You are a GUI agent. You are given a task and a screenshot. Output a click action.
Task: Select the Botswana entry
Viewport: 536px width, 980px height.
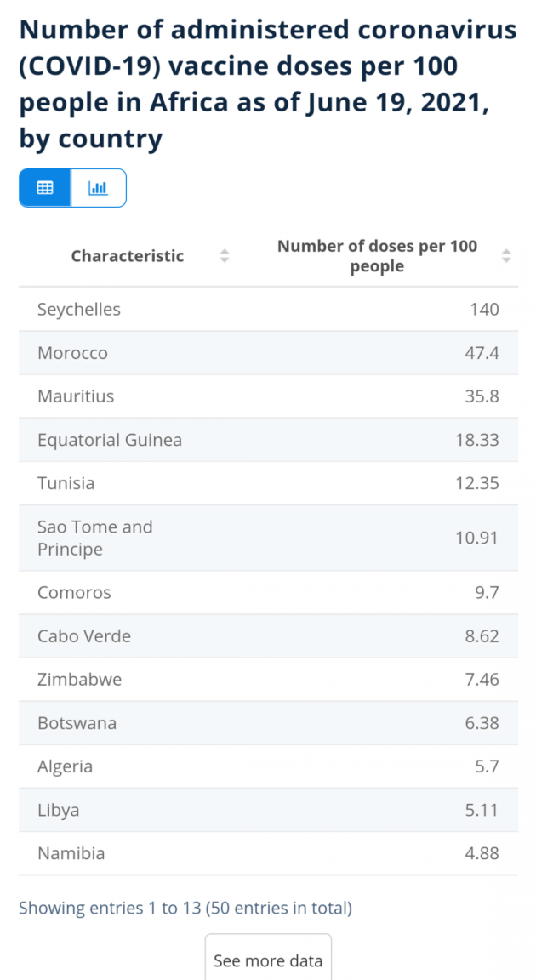pos(269,723)
